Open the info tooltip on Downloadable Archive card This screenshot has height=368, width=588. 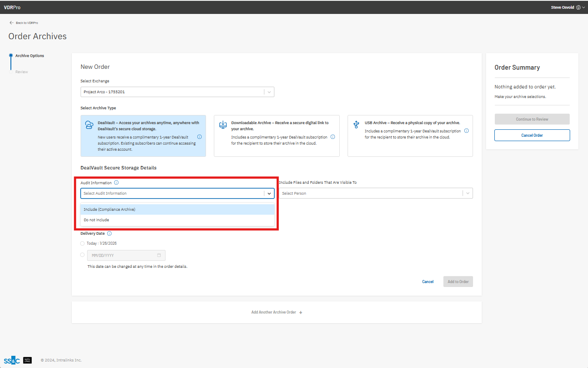(x=333, y=137)
